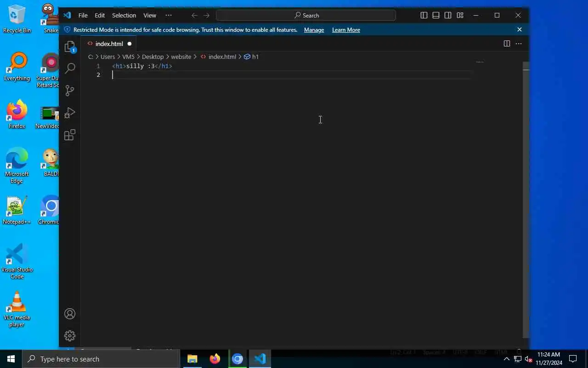Expand the C: breadcrumb
The width and height of the screenshot is (588, 368).
click(90, 57)
